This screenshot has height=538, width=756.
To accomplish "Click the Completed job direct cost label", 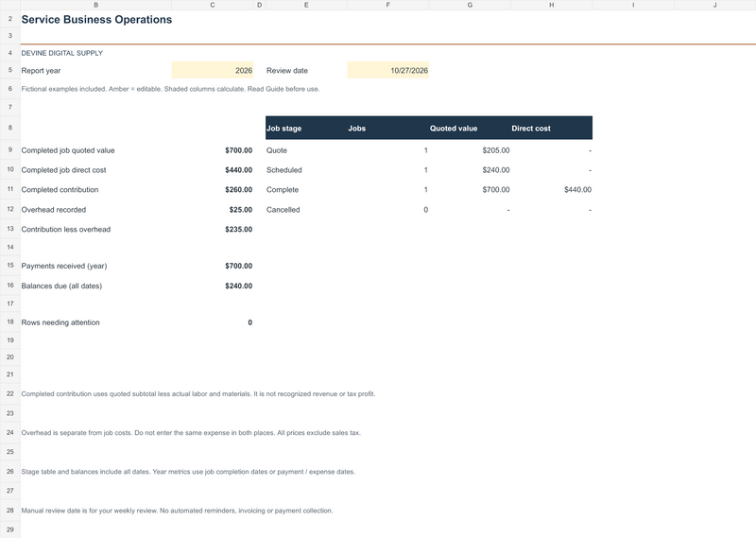I will click(63, 170).
